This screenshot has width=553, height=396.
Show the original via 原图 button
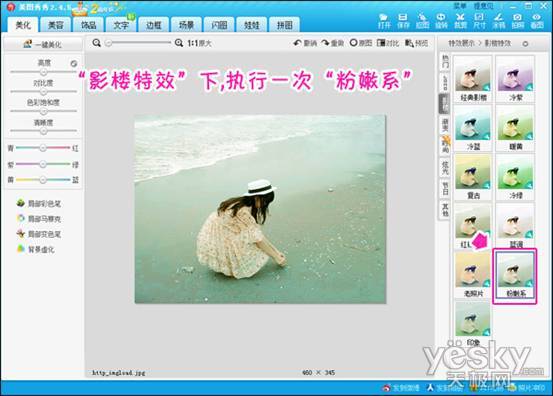click(361, 43)
